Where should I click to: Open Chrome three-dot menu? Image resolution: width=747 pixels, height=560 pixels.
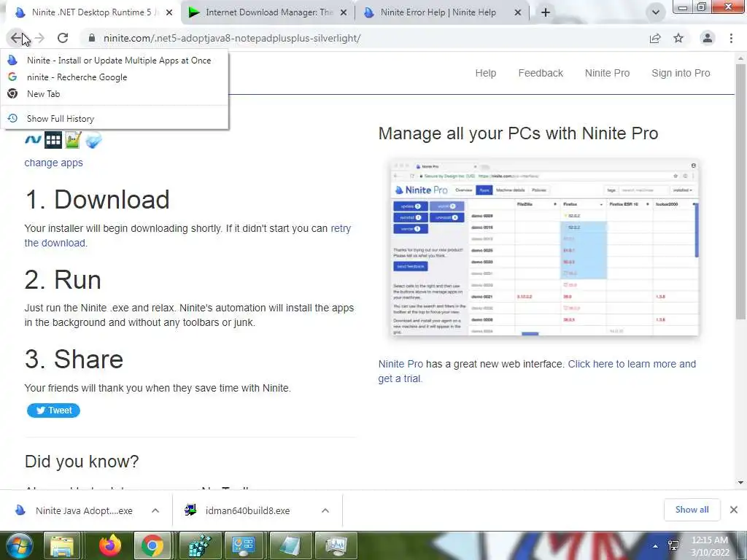pyautogui.click(x=731, y=38)
